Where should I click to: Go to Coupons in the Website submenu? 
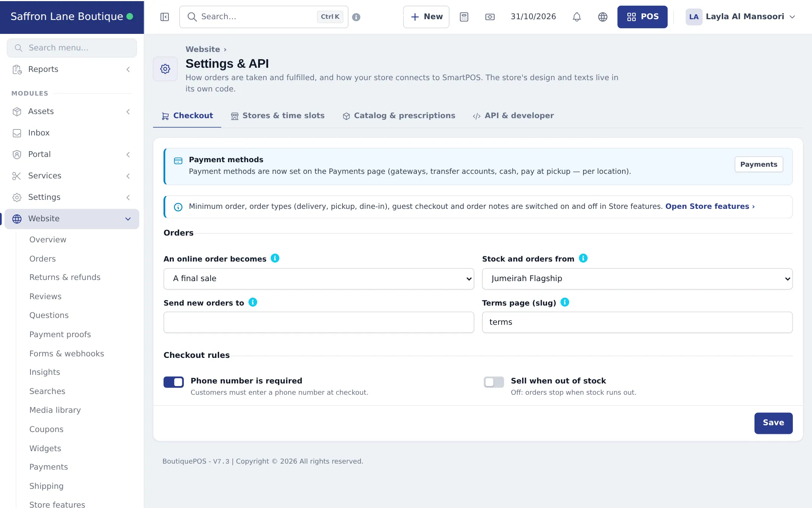point(46,429)
